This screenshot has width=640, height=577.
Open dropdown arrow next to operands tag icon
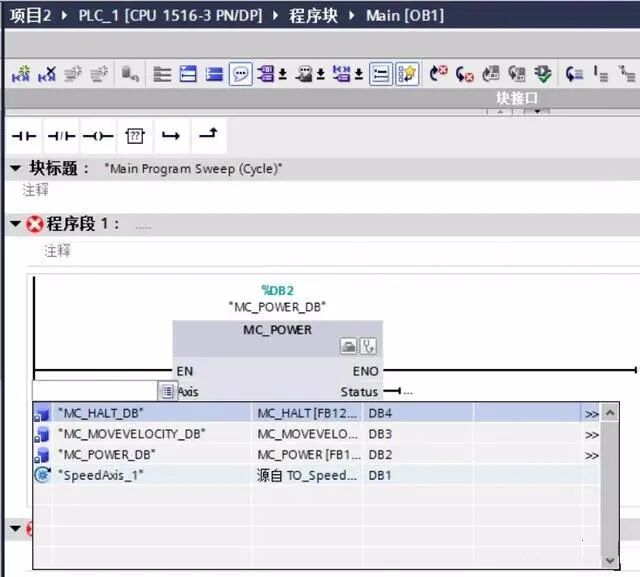[x=282, y=74]
